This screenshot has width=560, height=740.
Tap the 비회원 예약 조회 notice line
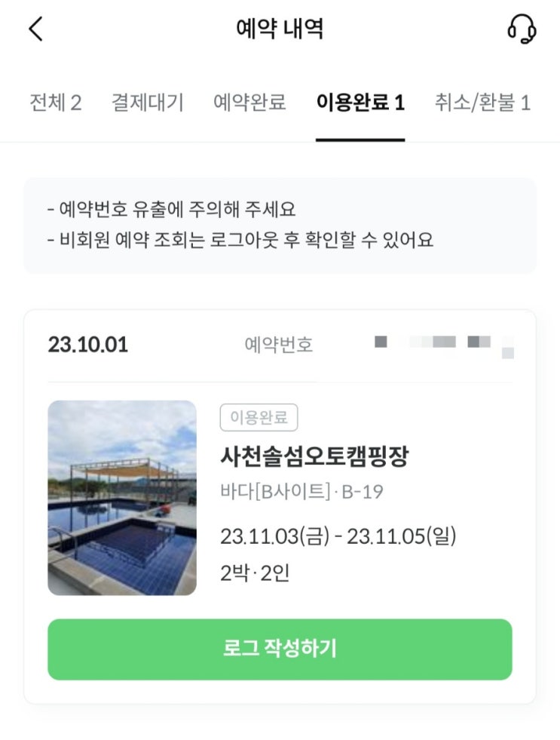[x=240, y=241]
